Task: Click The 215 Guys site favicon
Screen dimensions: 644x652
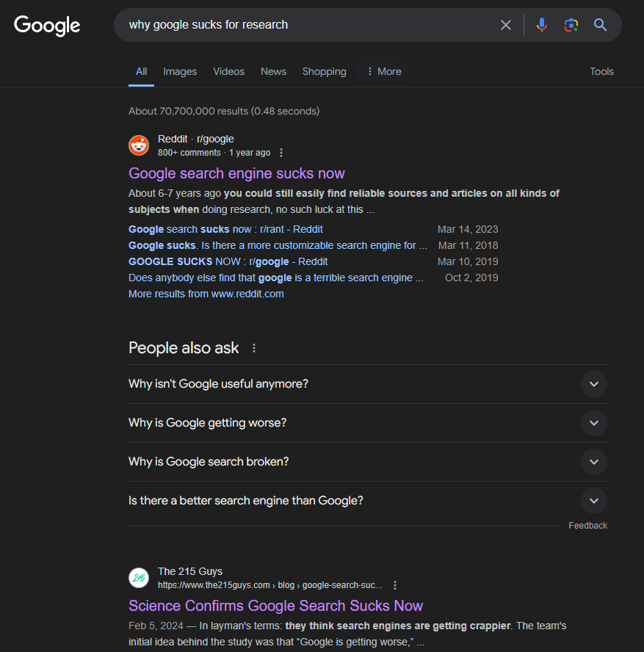Action: tap(139, 578)
